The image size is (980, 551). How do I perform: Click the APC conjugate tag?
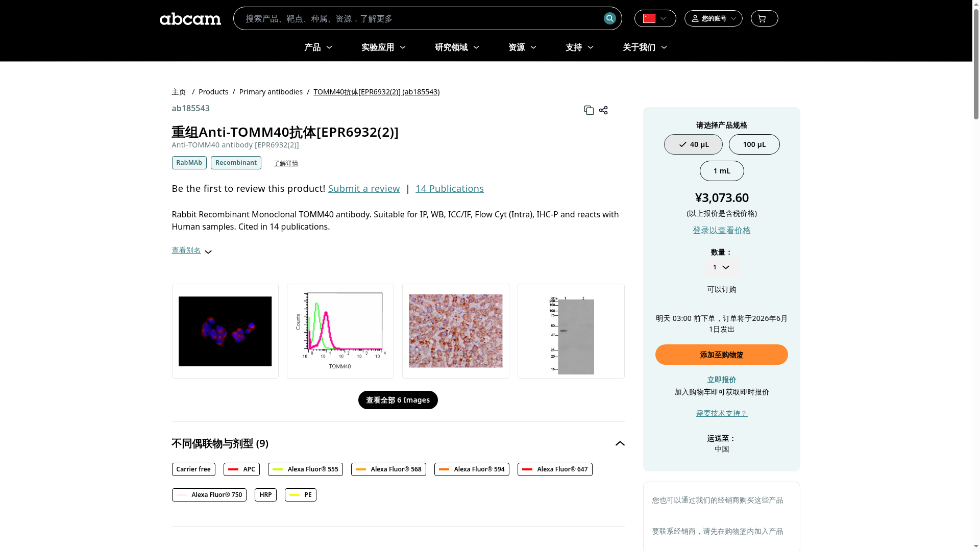pyautogui.click(x=241, y=469)
